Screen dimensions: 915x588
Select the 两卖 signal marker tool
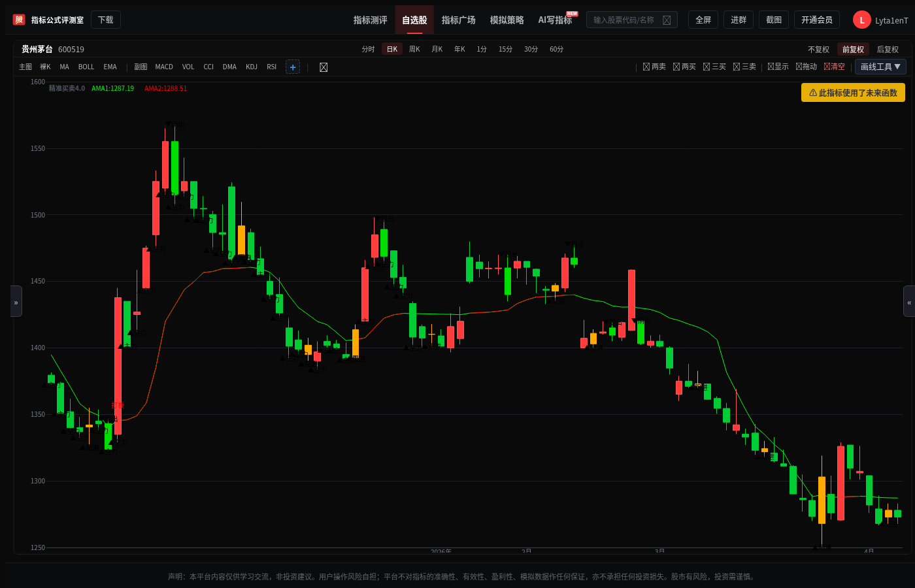click(654, 67)
